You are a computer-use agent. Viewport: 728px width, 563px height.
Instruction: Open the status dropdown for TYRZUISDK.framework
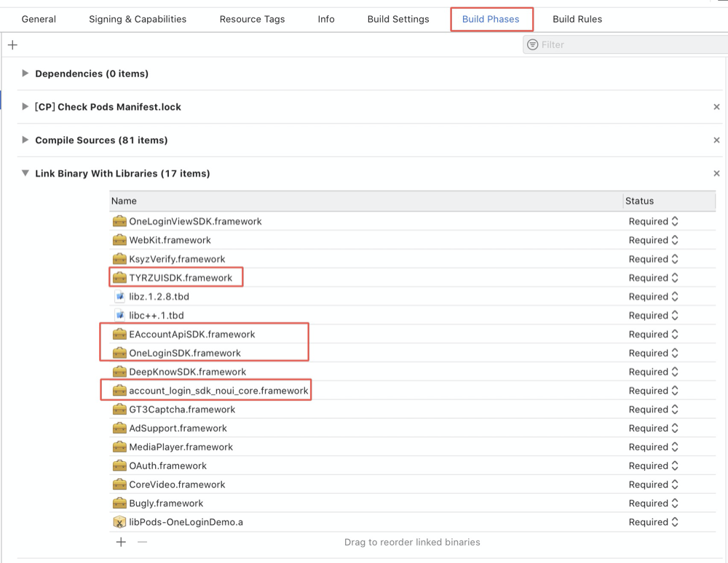[675, 278]
